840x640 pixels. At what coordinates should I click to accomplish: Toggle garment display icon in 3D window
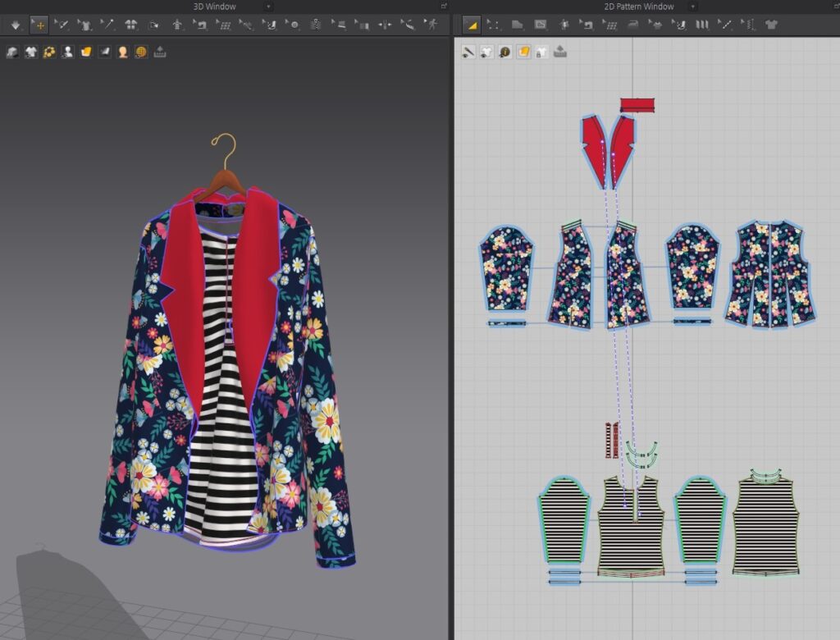31,53
